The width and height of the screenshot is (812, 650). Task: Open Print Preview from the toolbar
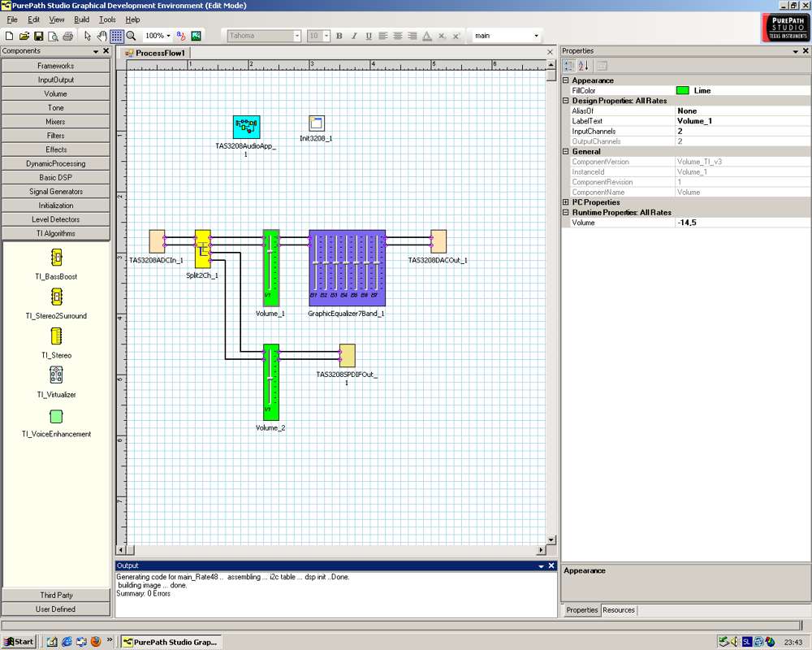(x=53, y=36)
